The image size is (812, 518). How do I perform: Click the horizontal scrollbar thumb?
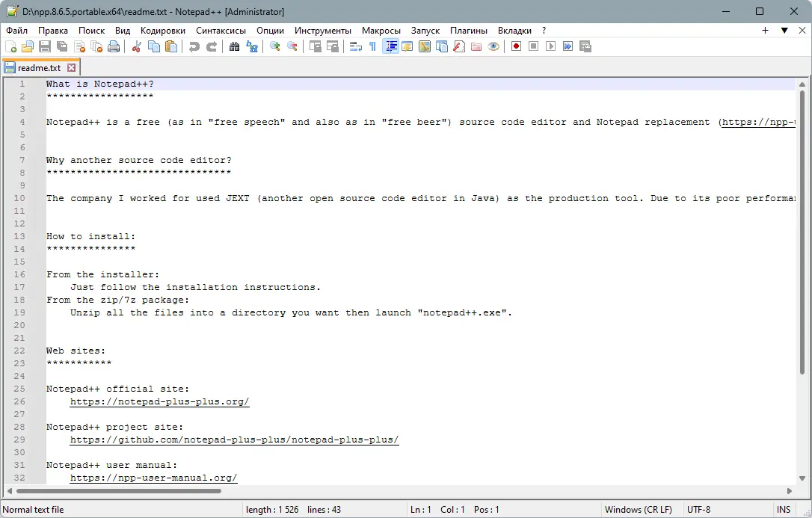[119, 490]
